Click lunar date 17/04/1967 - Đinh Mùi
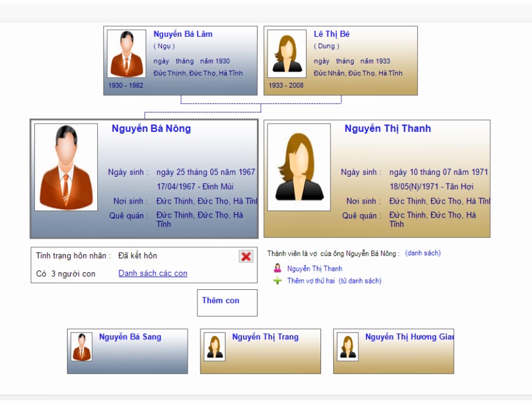The image size is (532, 403). [195, 187]
